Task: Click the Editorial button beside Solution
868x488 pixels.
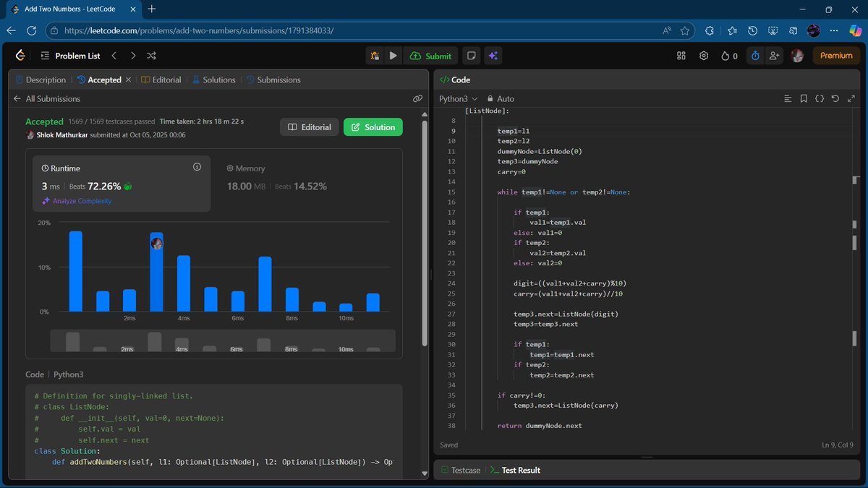Action: click(310, 127)
